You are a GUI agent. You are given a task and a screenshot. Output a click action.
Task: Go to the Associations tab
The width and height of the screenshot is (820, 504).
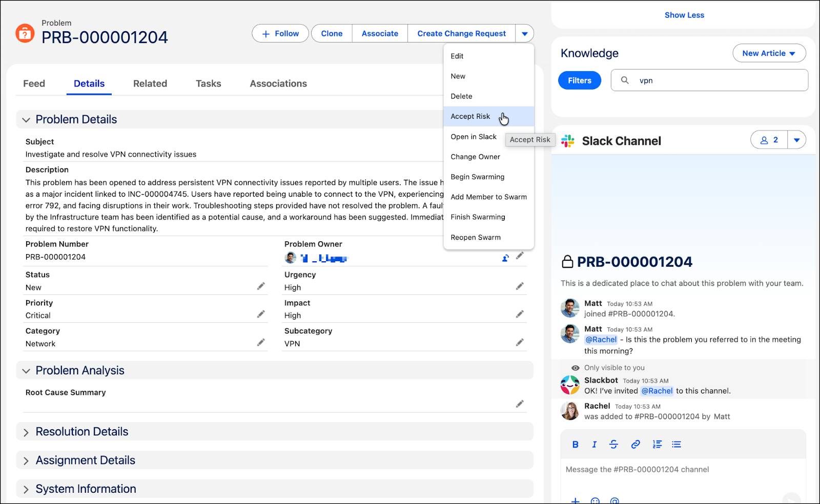coord(278,83)
